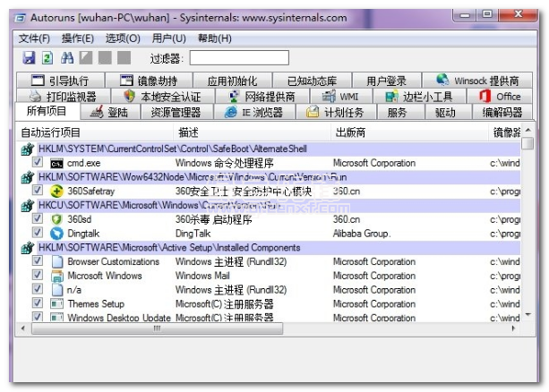The width and height of the screenshot is (549, 392).
Task: Uncheck the Themes Setup entry
Action: 37,303
